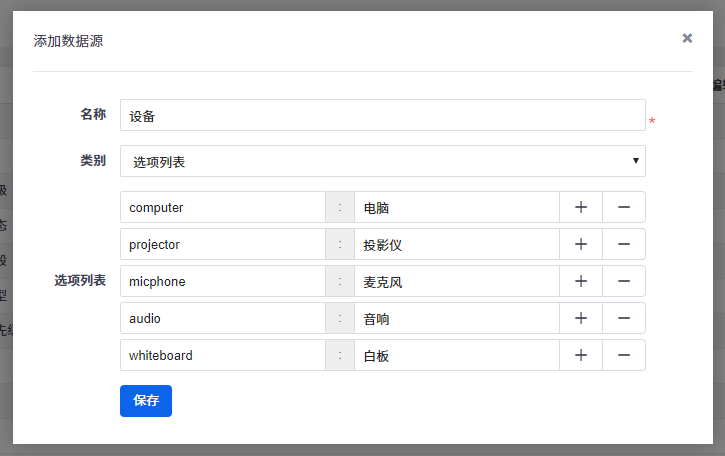Click the plus icon in the computer row
The width and height of the screenshot is (725, 456).
(x=581, y=207)
